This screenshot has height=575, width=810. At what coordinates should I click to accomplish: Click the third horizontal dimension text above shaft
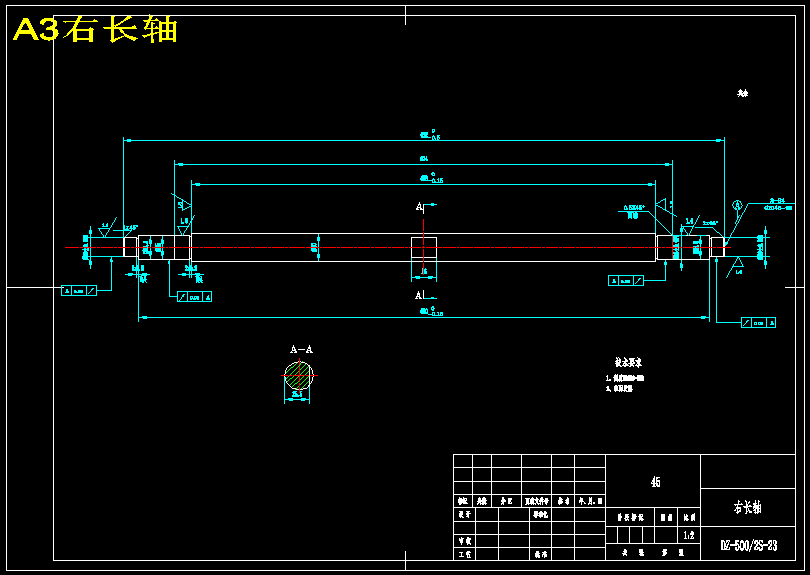[431, 178]
